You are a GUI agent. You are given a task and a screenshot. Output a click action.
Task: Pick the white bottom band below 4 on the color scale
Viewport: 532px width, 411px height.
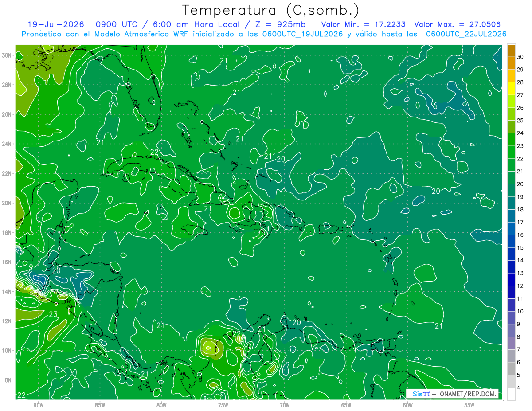511,394
